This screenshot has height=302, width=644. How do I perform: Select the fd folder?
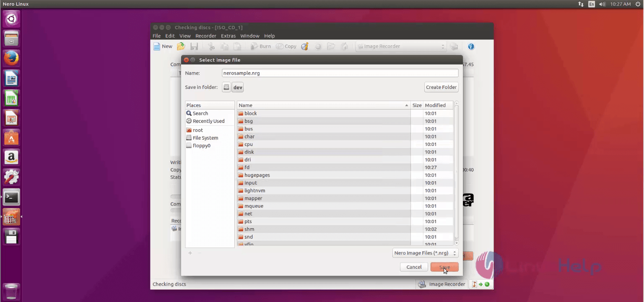tap(345, 167)
